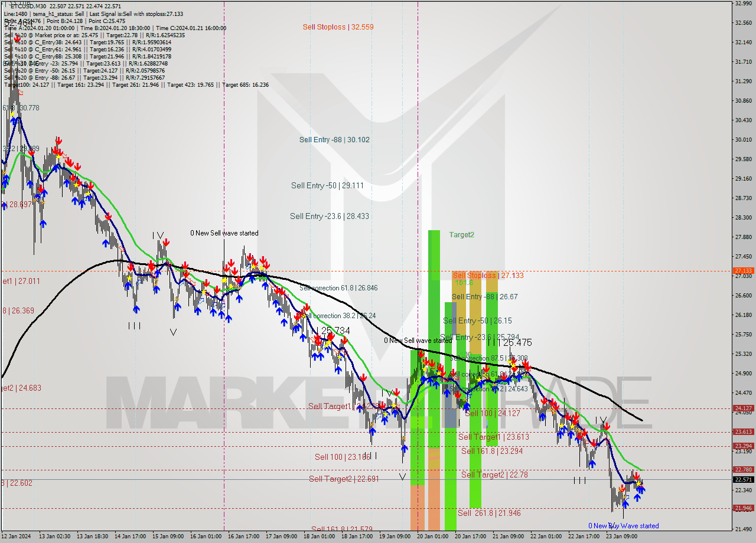756x543 pixels.
Task: Click the 'Sell 100 | 23.186' label
Action: [343, 457]
